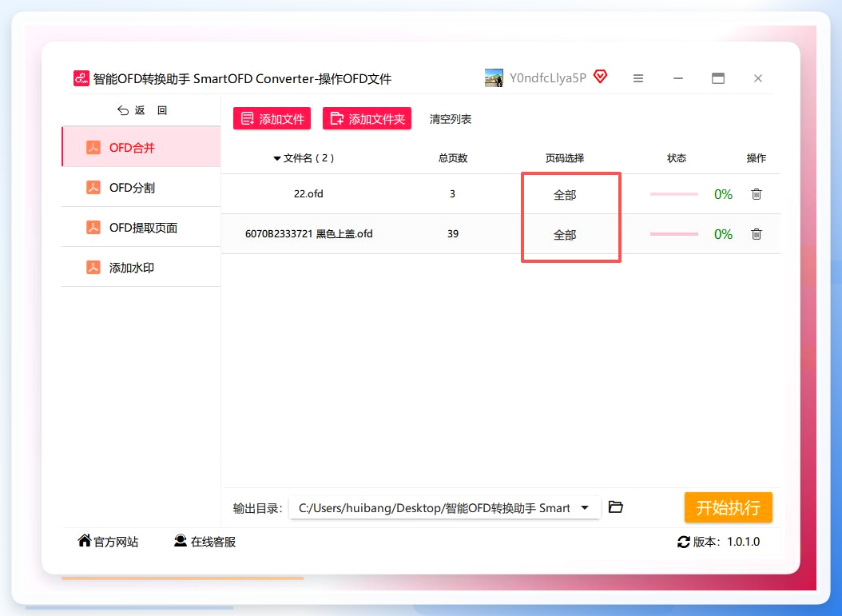Click the 添加文件夹 button
Image resolution: width=842 pixels, height=616 pixels.
coord(367,119)
